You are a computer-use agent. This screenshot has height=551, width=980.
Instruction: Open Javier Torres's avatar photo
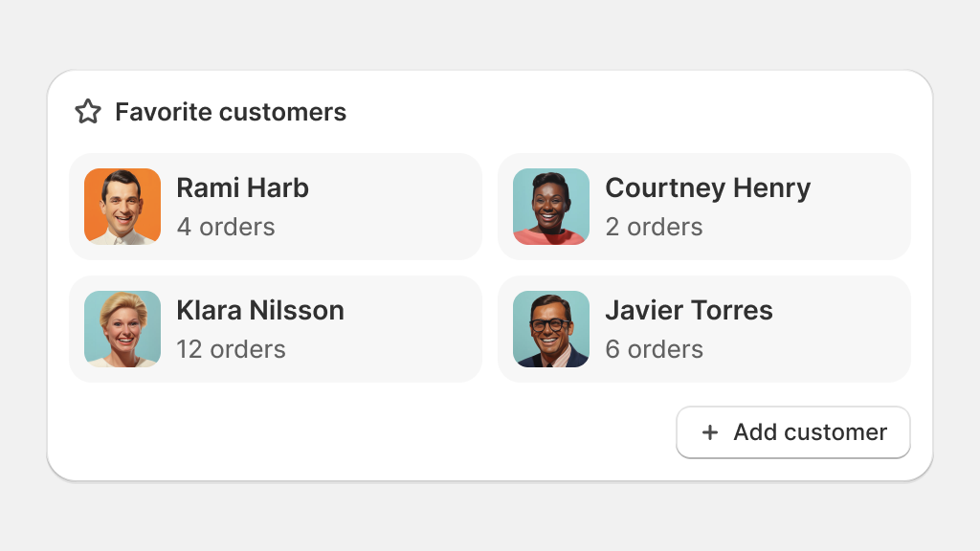(551, 329)
